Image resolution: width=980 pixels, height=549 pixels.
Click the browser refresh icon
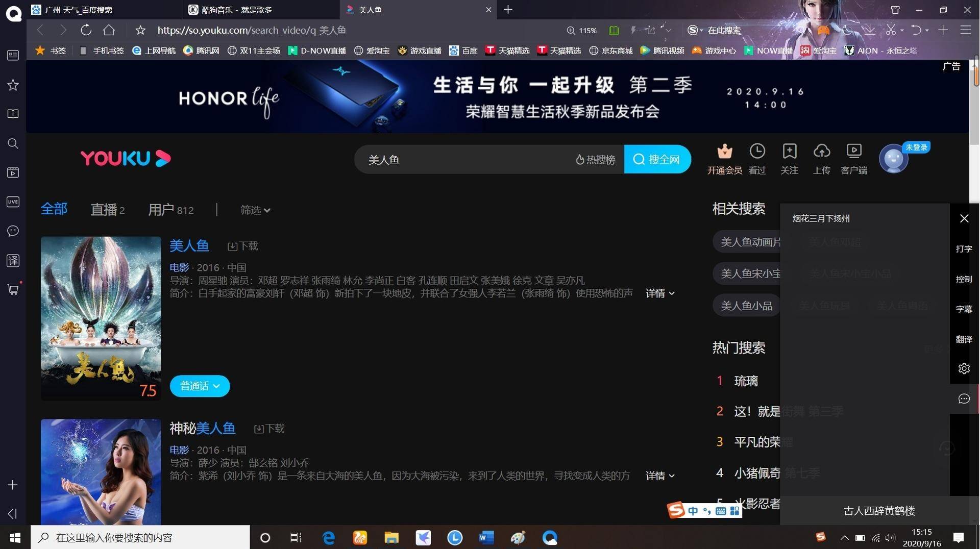(86, 30)
